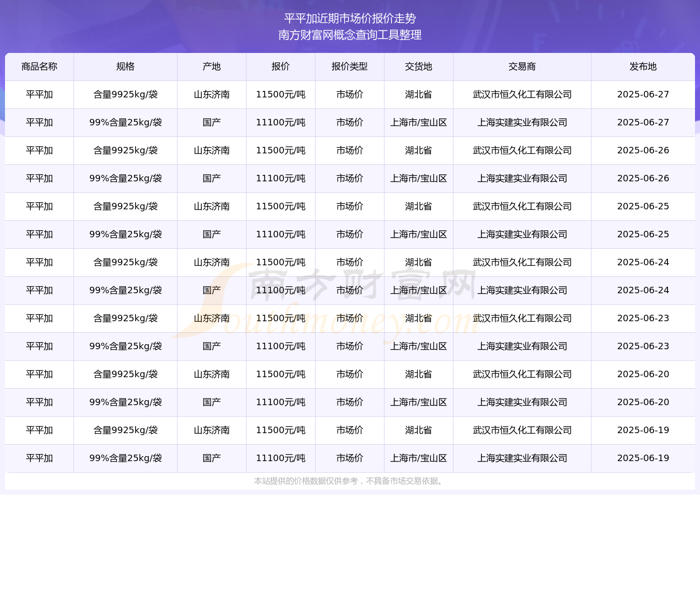The image size is (700, 602).
Task: Select 上海实建实业有限公司 in the 2025-06-27 row
Action: click(x=522, y=122)
